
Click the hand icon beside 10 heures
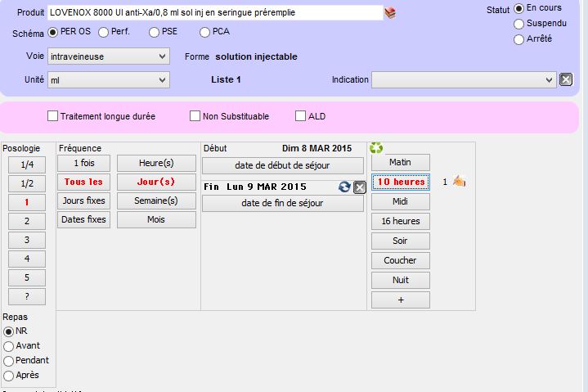click(x=460, y=182)
